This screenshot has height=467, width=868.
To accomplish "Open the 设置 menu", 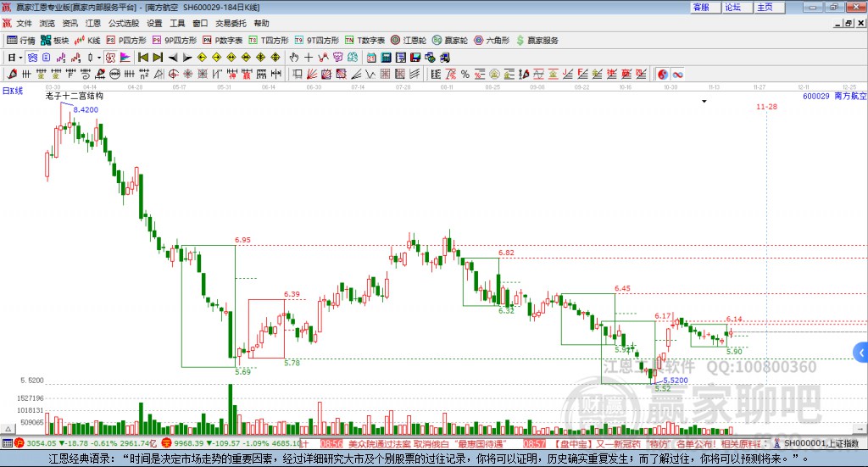I will coord(154,23).
